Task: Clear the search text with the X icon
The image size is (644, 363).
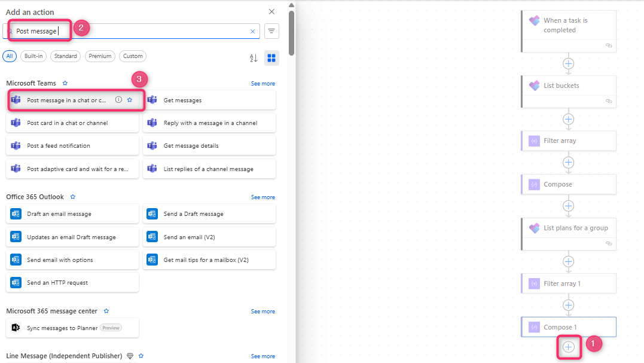Action: click(252, 31)
